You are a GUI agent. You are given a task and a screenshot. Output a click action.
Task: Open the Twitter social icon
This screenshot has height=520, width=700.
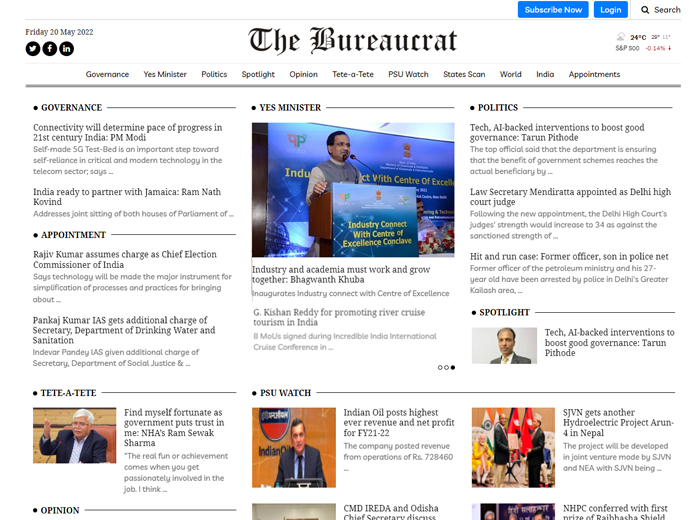[33, 48]
